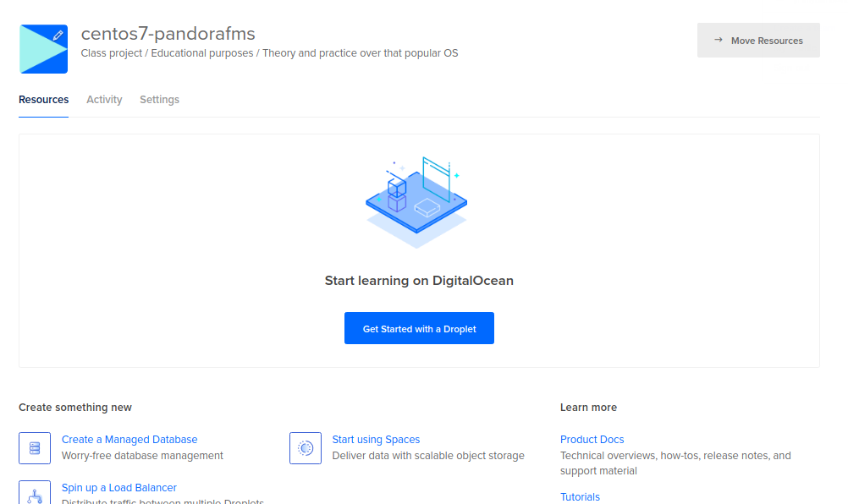Click the pencil edit icon on project avatar
Screen dimensions: 848x504
point(58,35)
